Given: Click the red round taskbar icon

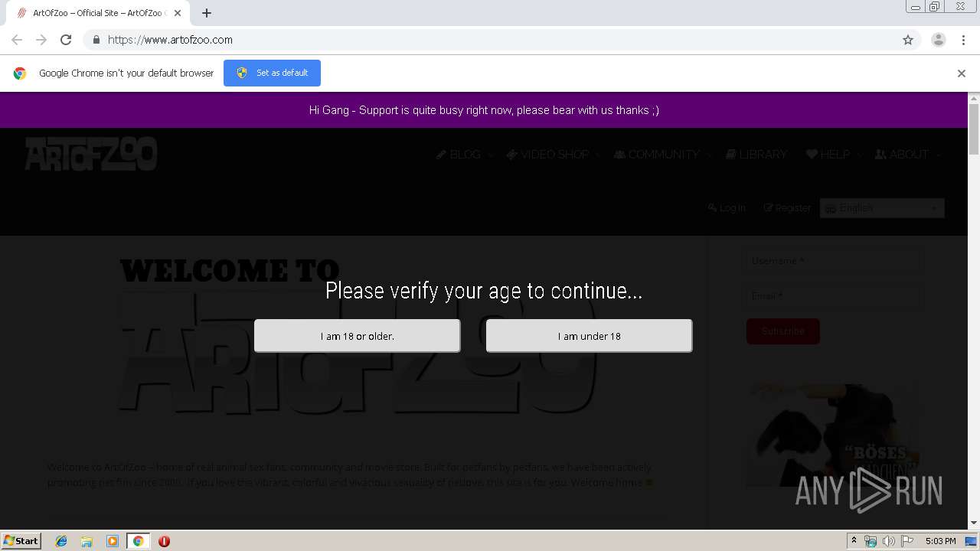Looking at the screenshot, I should point(164,541).
